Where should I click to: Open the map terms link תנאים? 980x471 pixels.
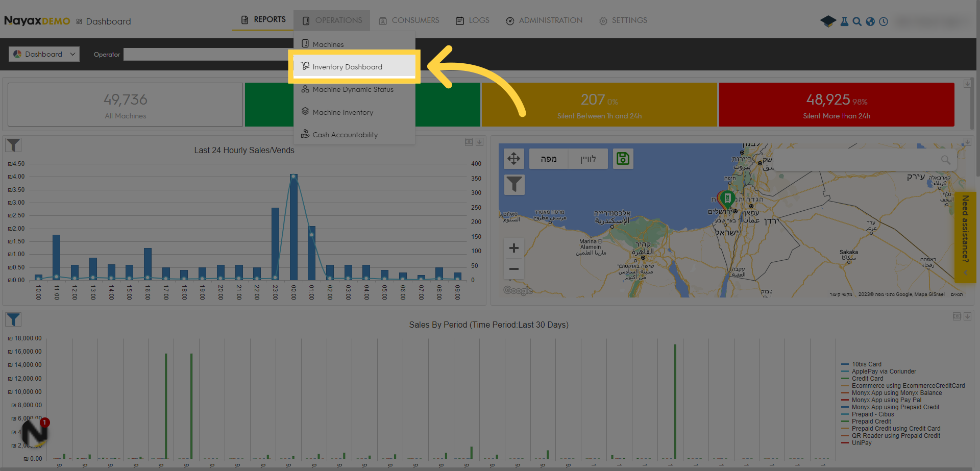click(x=957, y=294)
